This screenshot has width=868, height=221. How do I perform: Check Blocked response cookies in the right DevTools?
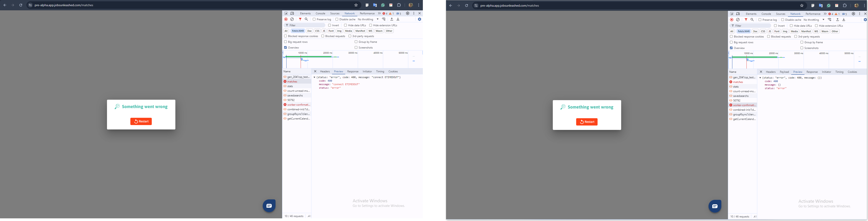tap(731, 36)
